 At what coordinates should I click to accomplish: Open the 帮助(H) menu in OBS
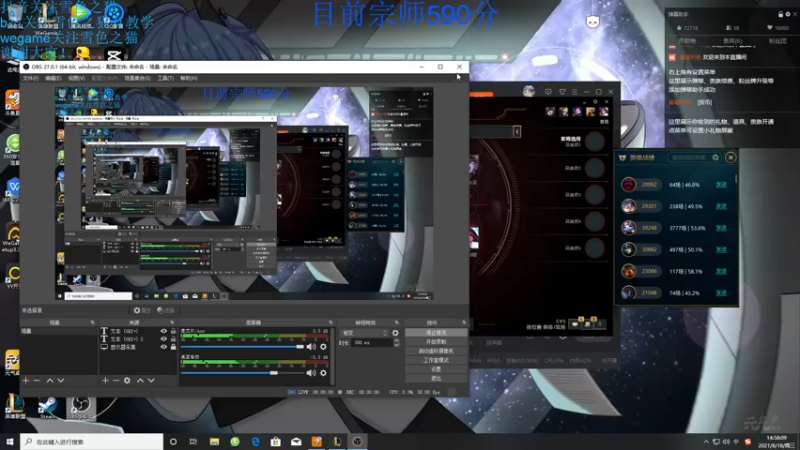point(189,79)
